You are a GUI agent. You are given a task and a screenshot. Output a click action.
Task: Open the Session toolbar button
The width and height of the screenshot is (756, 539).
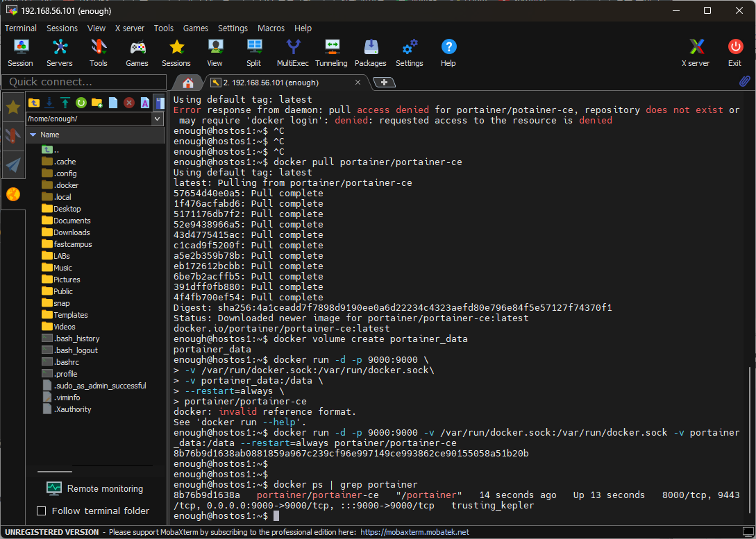(20, 53)
